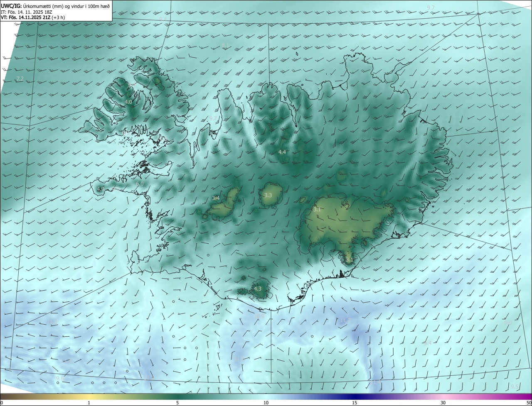Screen dimensions: 532x406
Task: Pick the dark navy band of the color scale
Action: click(355, 396)
